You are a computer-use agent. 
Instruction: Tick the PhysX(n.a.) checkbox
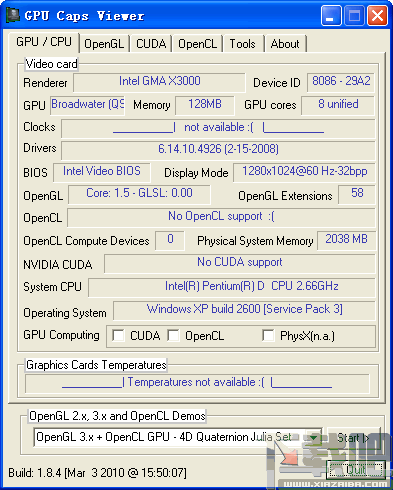(268, 336)
